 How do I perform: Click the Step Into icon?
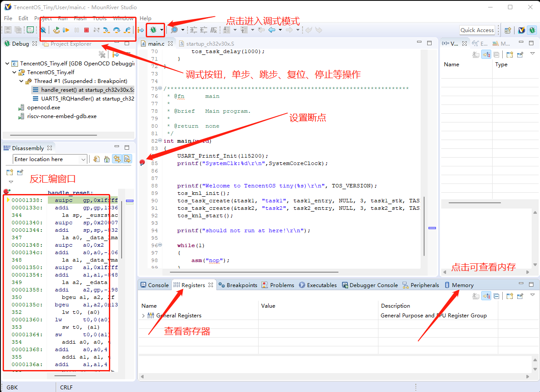tap(107, 30)
